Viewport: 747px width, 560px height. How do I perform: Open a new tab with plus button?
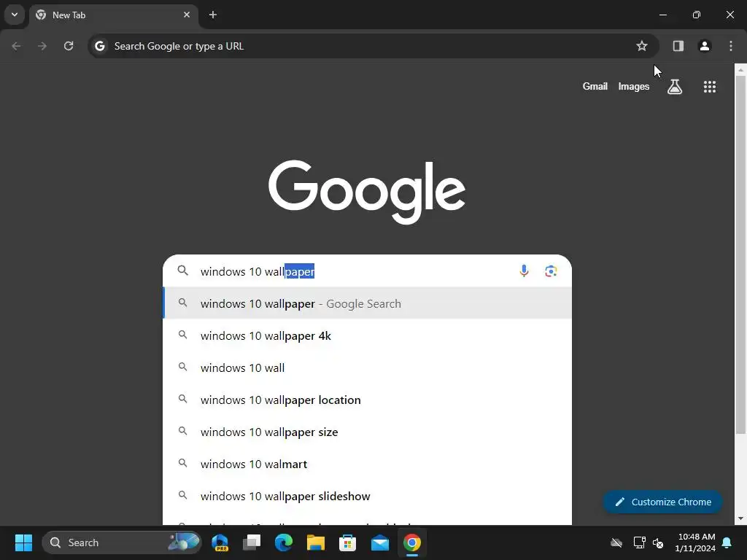pyautogui.click(x=213, y=15)
